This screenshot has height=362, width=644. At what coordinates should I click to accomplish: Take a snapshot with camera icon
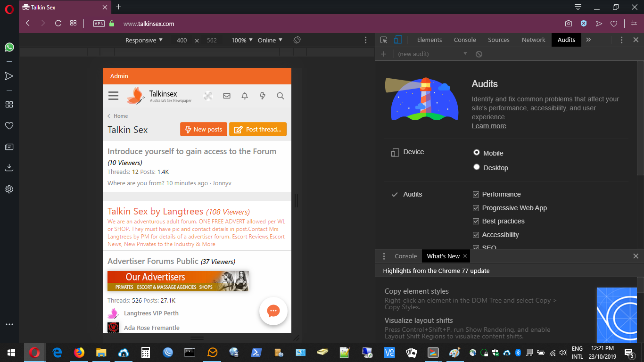[x=569, y=24]
